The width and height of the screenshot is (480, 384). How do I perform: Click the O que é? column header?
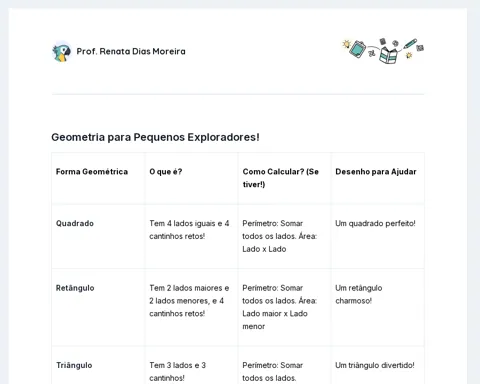pyautogui.click(x=166, y=172)
